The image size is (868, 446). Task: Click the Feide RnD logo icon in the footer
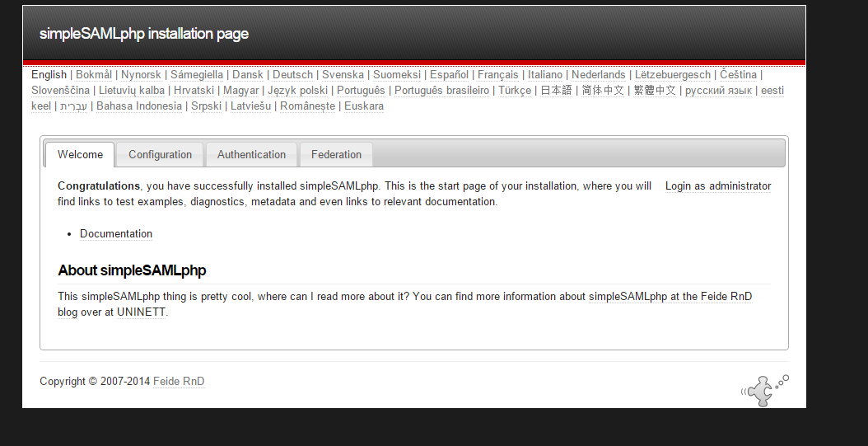(x=765, y=390)
